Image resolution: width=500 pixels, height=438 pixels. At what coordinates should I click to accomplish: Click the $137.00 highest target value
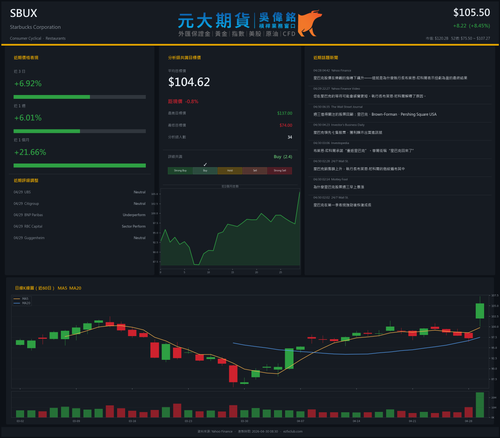(x=285, y=113)
